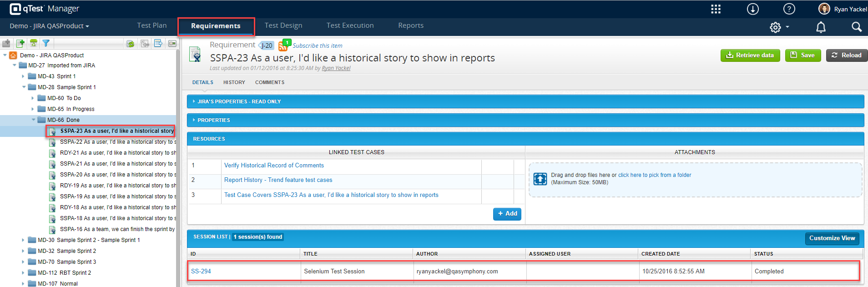The height and width of the screenshot is (287, 868).
Task: Click the blue funnel filter icon
Action: click(x=46, y=43)
